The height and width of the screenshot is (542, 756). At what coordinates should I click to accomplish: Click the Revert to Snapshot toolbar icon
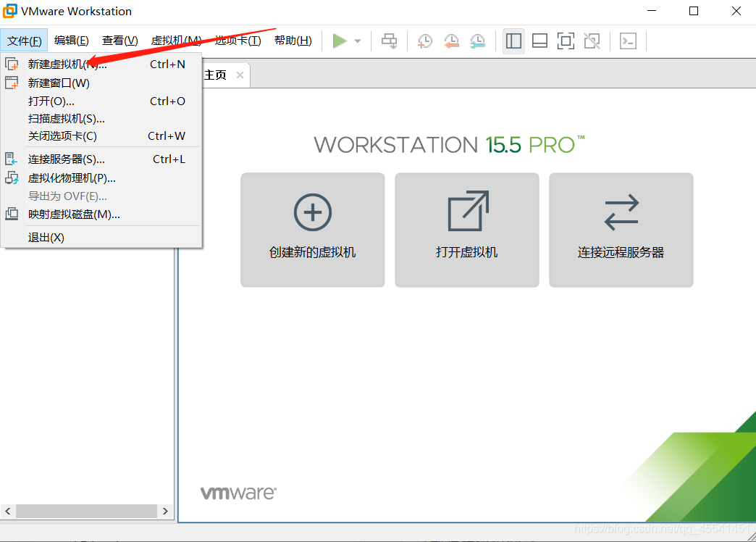pyautogui.click(x=451, y=41)
